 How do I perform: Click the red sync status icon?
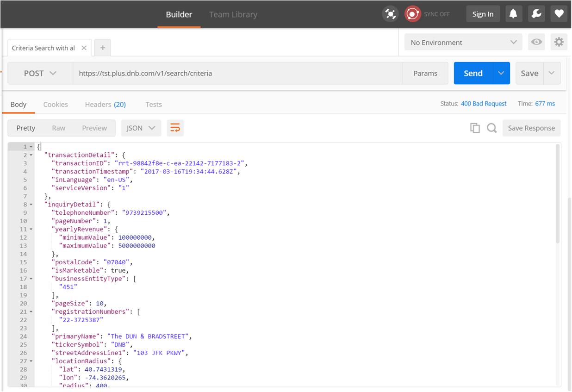click(x=412, y=14)
